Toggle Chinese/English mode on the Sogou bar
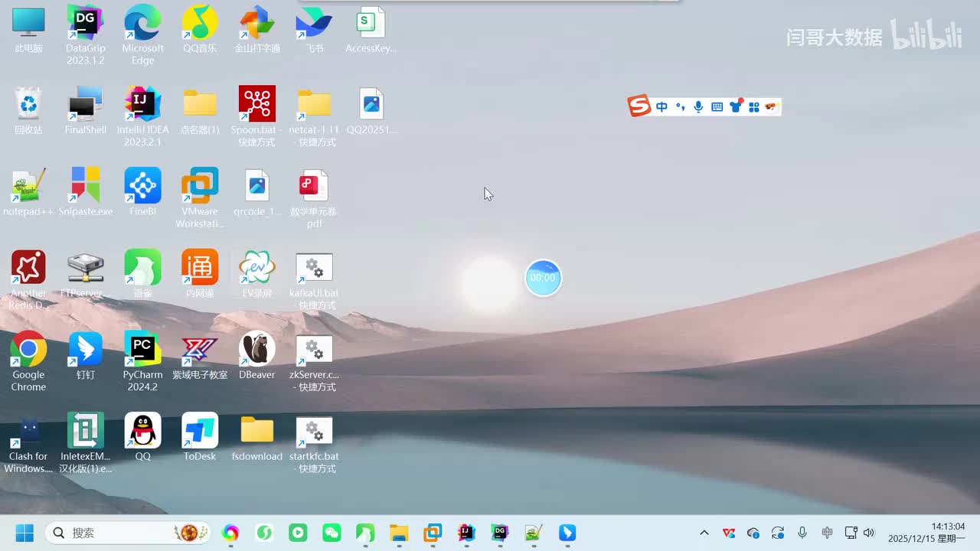Screen dimensions: 980x551 661,107
